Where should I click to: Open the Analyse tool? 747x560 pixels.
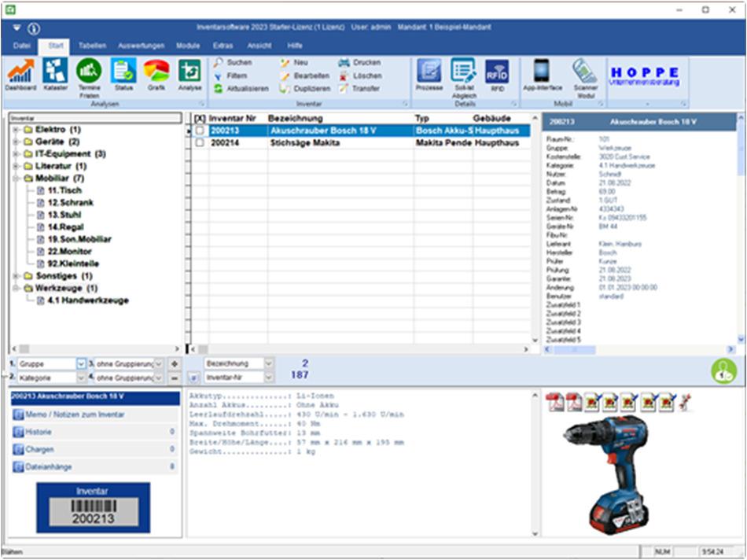pos(190,75)
